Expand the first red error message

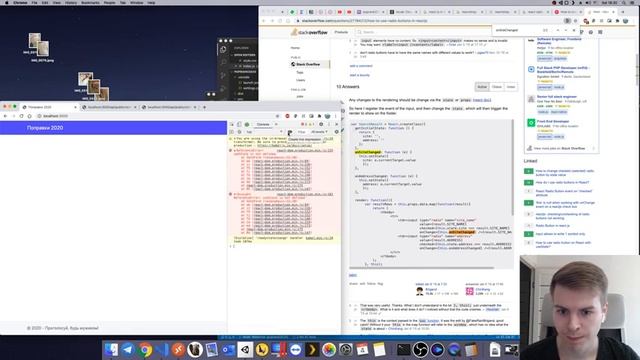235,151
